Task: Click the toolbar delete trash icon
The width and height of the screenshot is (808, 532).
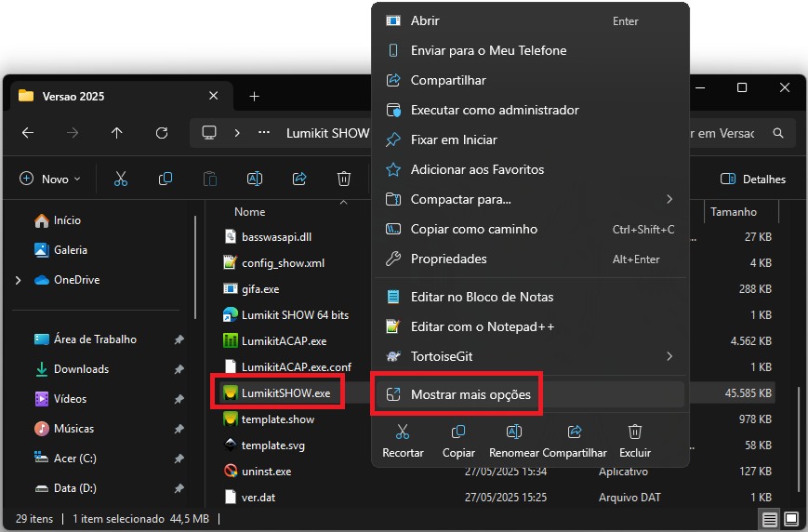Action: tap(344, 179)
